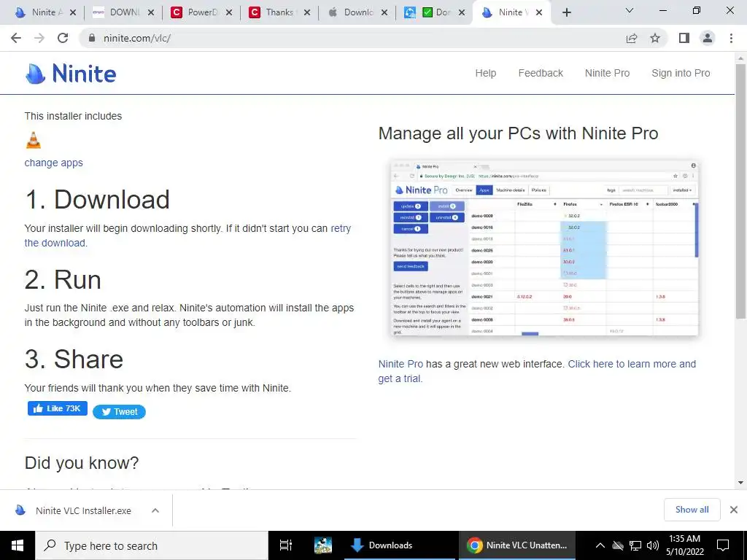Screen dimensions: 747x560
Task: Click Chrome Ninite VLC taskbar button
Action: 517,545
